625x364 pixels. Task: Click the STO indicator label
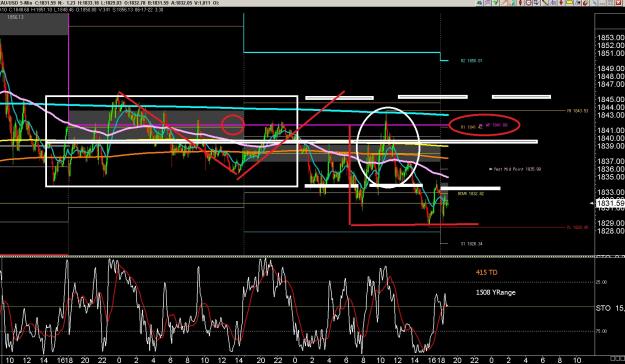tap(603, 308)
